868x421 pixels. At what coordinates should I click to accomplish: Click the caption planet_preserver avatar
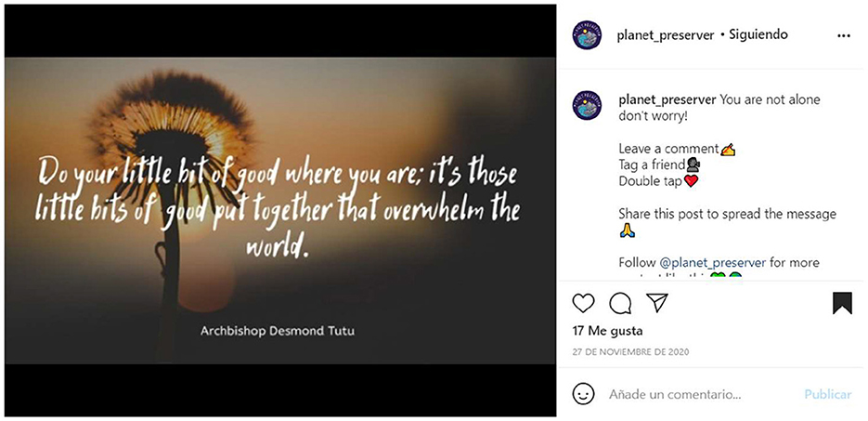tap(587, 105)
